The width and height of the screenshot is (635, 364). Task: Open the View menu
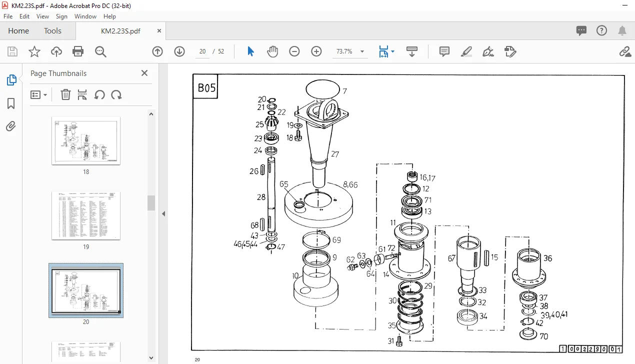pyautogui.click(x=43, y=16)
